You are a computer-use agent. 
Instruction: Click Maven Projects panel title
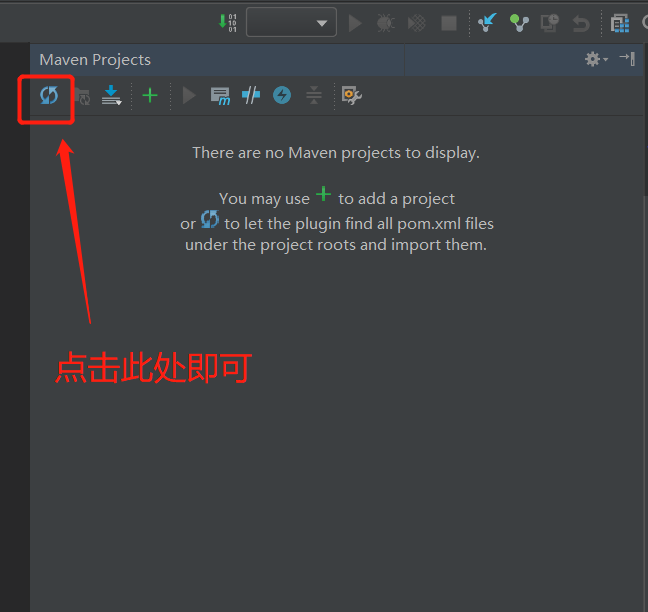(x=95, y=60)
